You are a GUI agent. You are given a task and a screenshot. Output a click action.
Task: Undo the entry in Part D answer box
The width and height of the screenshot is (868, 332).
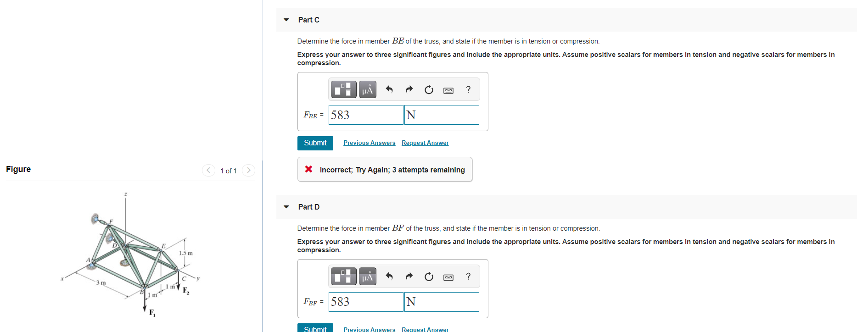point(389,277)
